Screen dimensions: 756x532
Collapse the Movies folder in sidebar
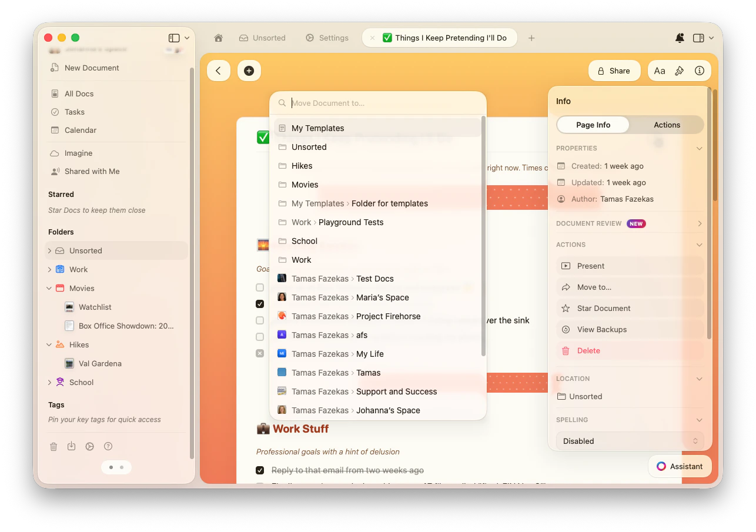[x=49, y=288]
